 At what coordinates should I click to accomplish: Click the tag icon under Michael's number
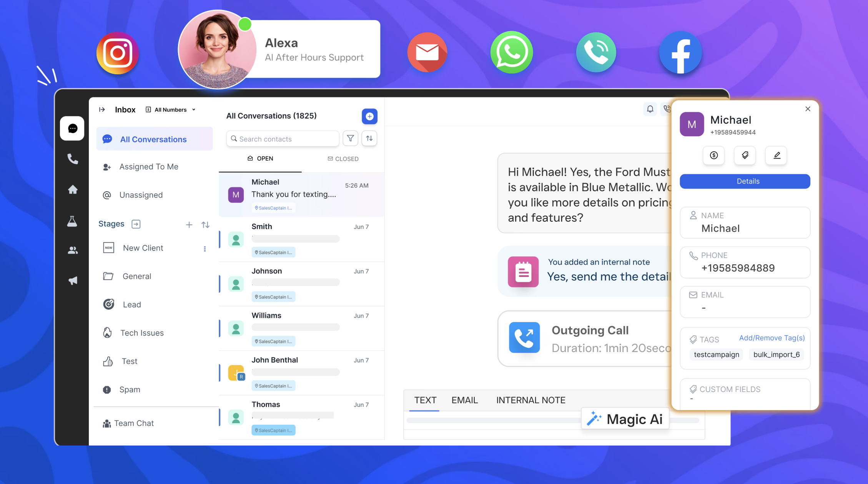pos(745,155)
